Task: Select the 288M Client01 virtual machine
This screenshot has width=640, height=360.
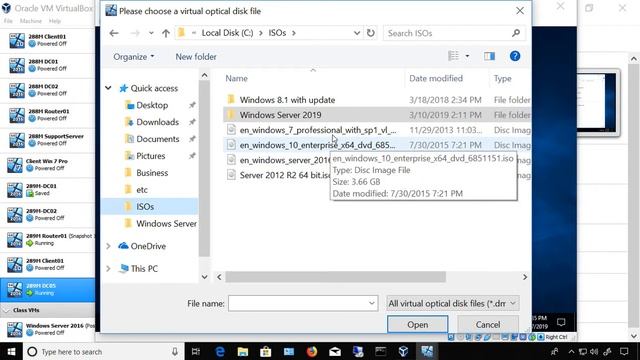Action: tap(47, 40)
